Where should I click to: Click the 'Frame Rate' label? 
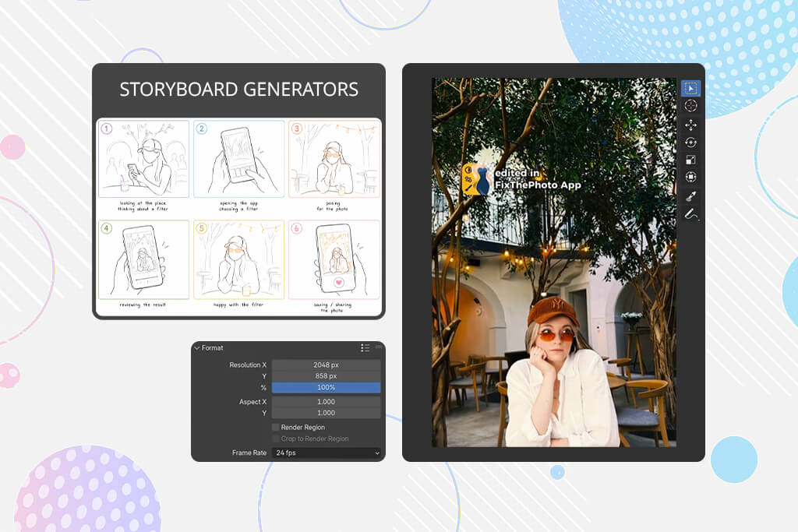pyautogui.click(x=249, y=453)
